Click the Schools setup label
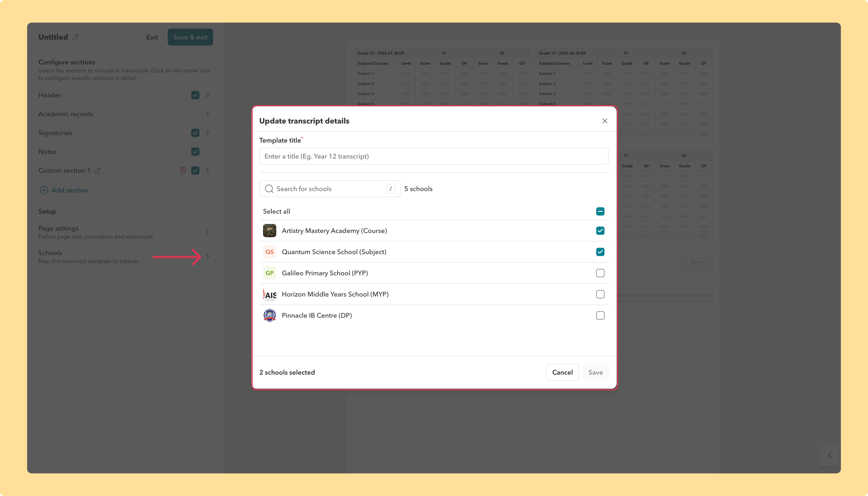 (x=50, y=253)
